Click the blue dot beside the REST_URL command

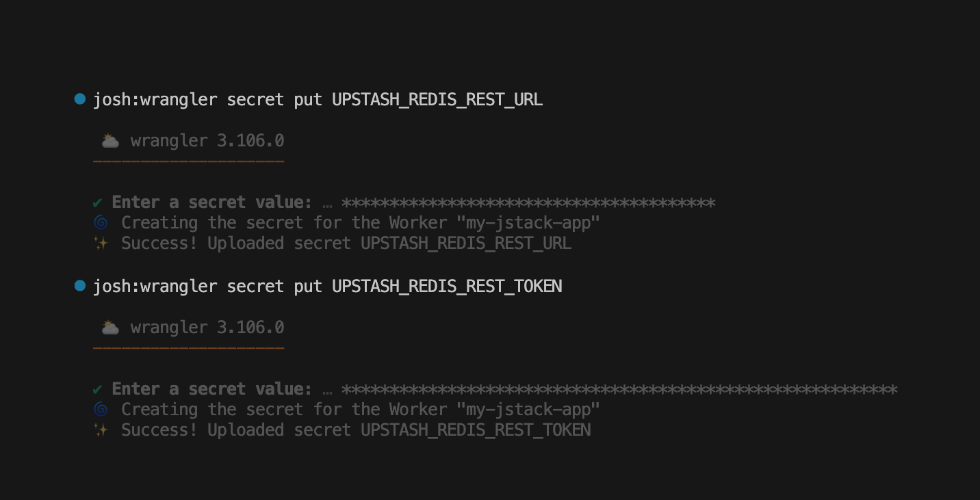pyautogui.click(x=80, y=99)
